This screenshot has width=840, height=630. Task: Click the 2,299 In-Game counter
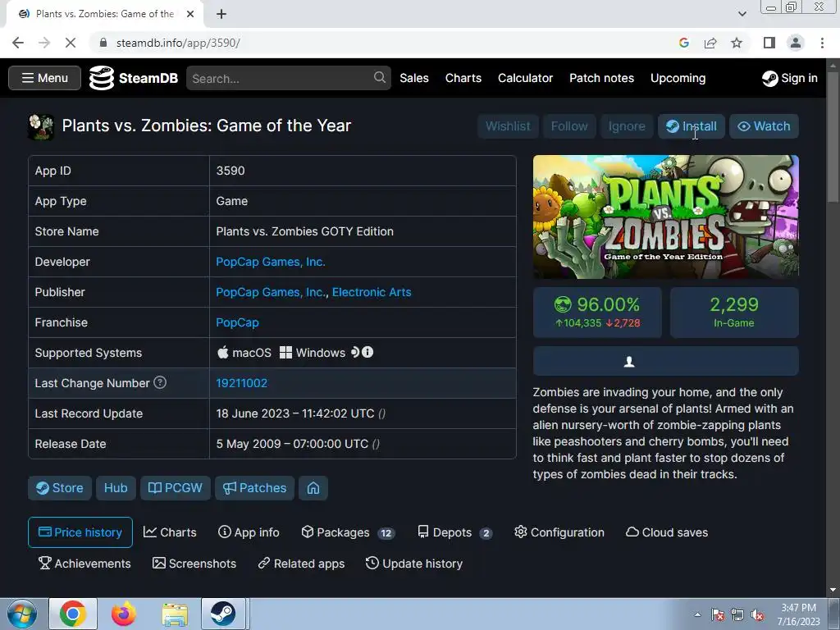point(734,313)
